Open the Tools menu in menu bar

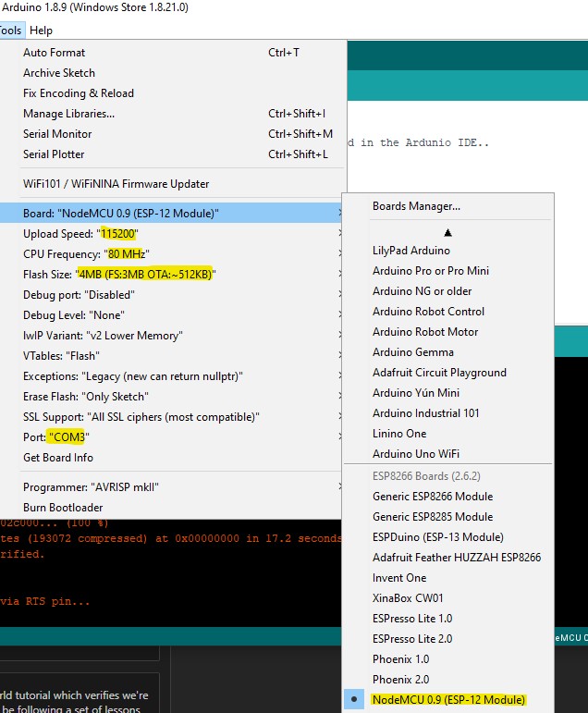tap(11, 31)
